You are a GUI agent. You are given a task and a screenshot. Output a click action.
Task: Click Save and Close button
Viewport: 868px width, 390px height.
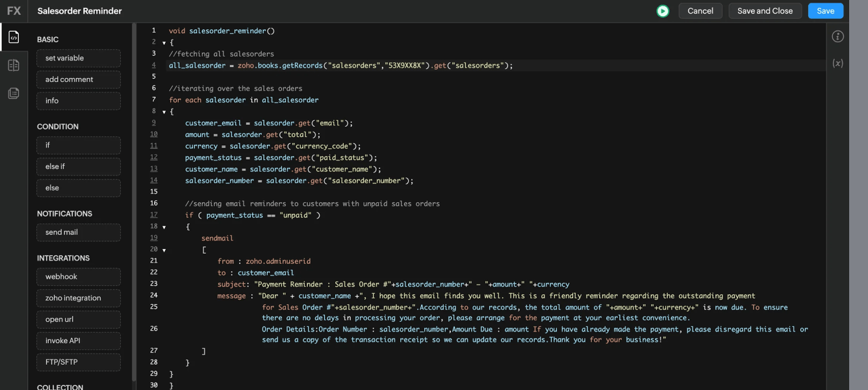click(x=765, y=11)
